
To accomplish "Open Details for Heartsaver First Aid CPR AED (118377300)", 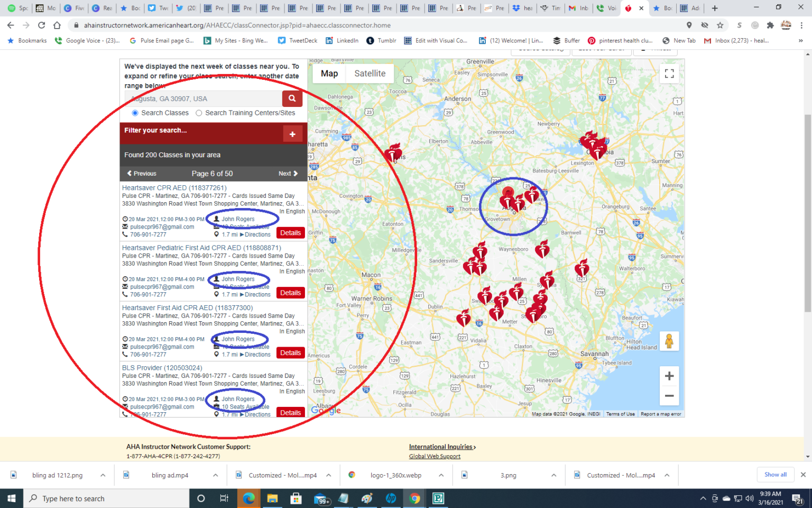I will [x=291, y=353].
